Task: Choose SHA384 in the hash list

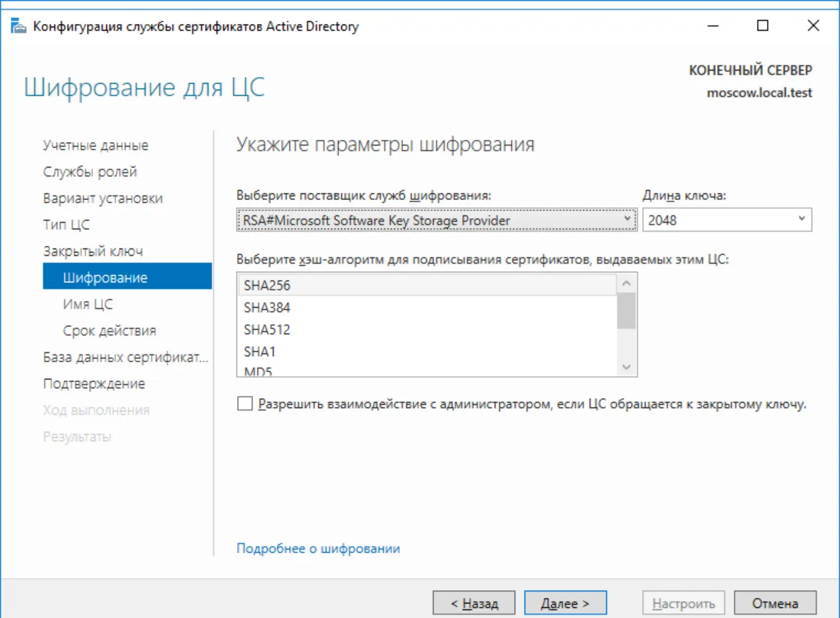Action: pyautogui.click(x=428, y=308)
